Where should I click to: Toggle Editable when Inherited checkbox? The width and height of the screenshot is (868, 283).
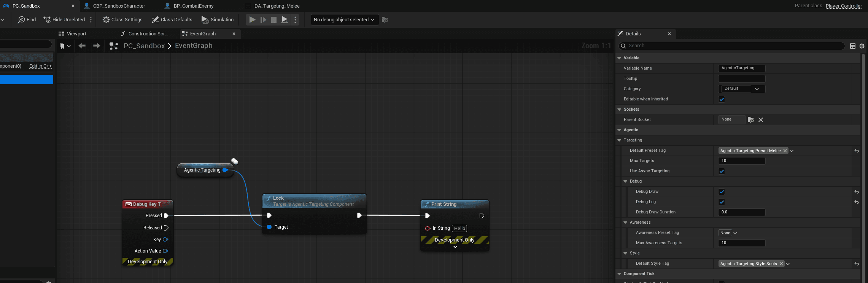(722, 99)
